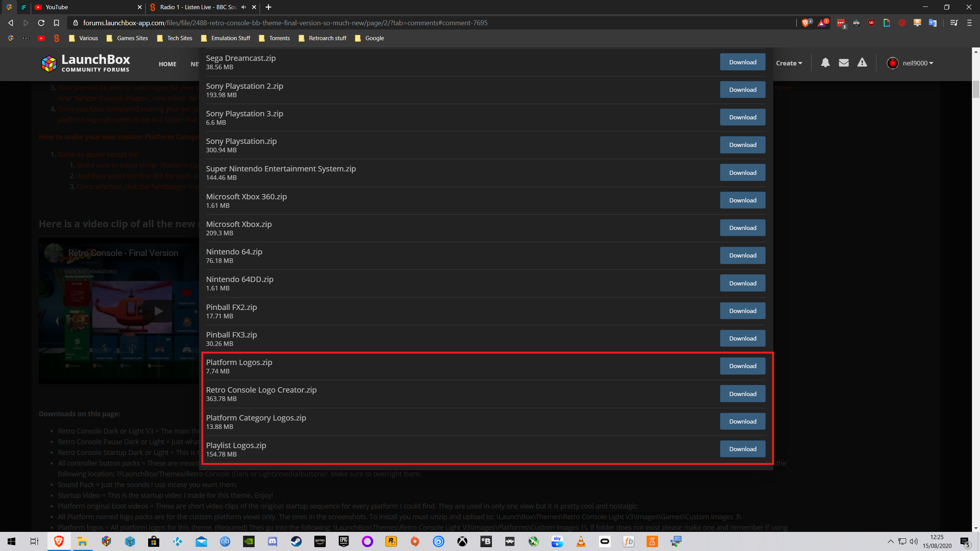
Task: Download Sony Playstation 2.zip
Action: click(x=743, y=90)
